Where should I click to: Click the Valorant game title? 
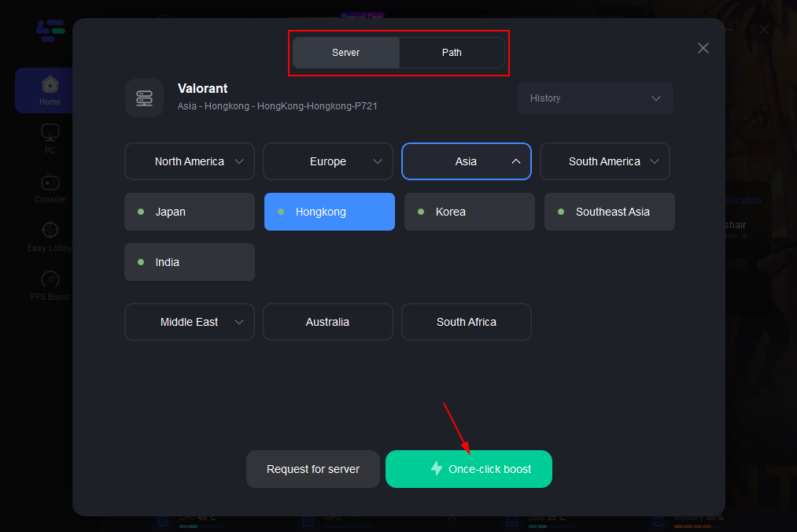pyautogui.click(x=202, y=88)
